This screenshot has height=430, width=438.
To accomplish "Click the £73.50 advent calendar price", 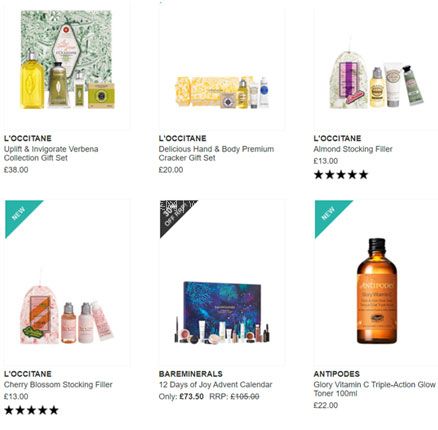I will point(191,397).
